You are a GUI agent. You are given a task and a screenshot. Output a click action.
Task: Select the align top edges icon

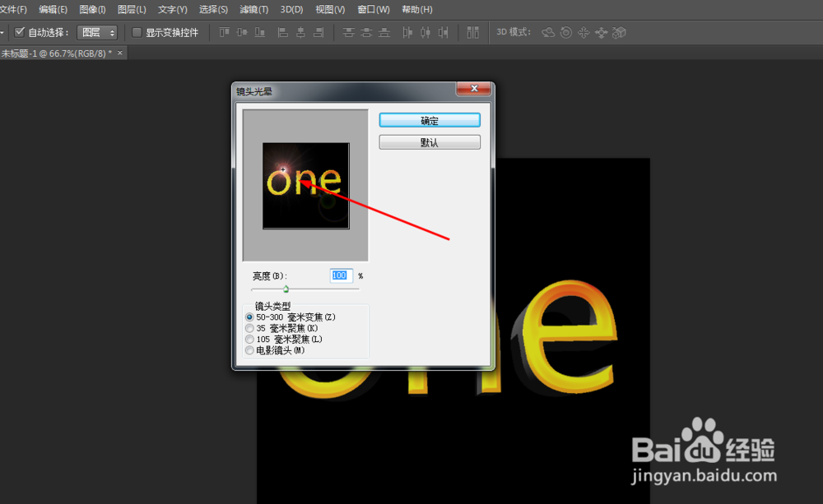coord(223,32)
